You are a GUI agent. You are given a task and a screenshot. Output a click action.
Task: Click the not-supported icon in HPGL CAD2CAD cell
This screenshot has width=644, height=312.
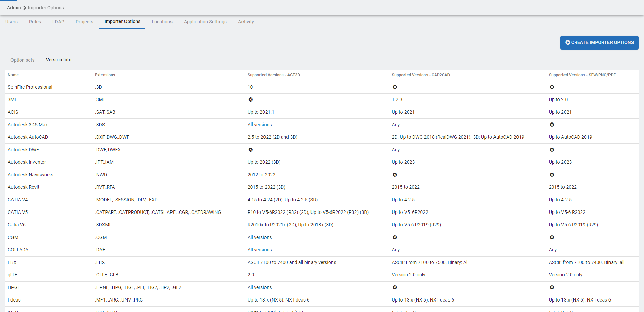395,287
